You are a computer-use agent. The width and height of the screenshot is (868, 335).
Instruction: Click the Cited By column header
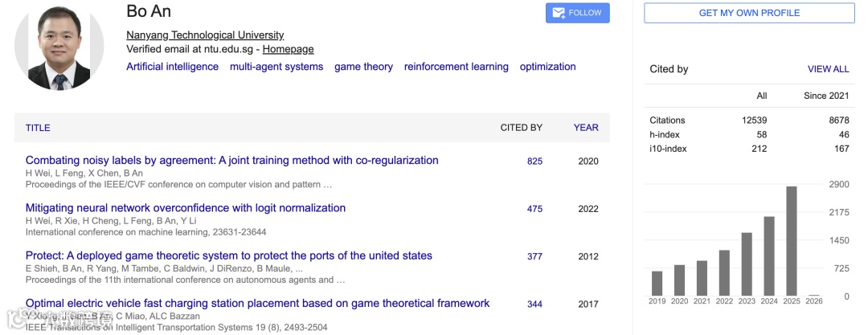[x=521, y=128]
